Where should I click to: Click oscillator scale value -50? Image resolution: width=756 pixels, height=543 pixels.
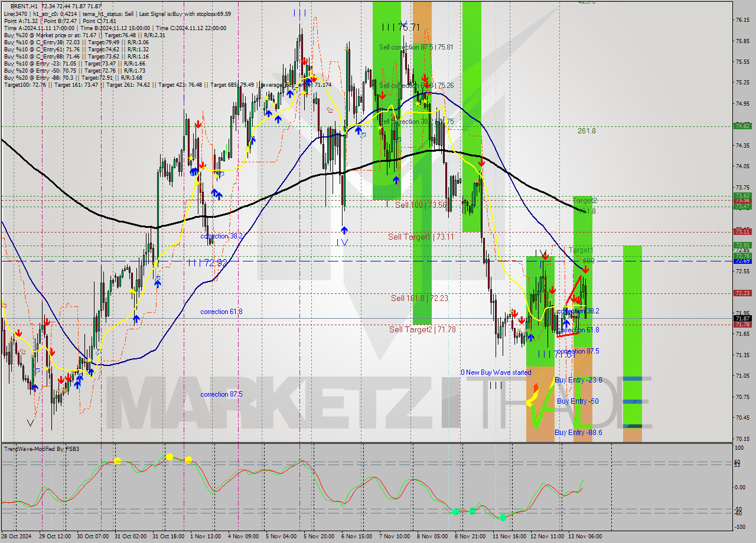pos(738,509)
